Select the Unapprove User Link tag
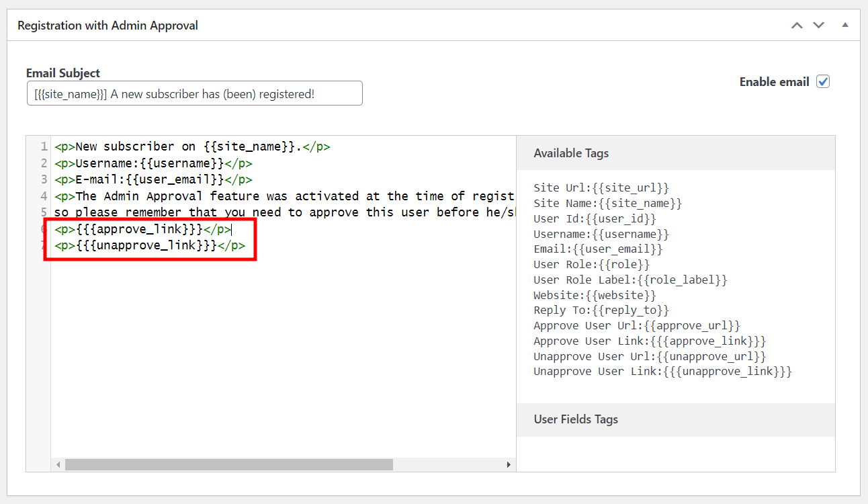The width and height of the screenshot is (868, 504). tap(662, 371)
